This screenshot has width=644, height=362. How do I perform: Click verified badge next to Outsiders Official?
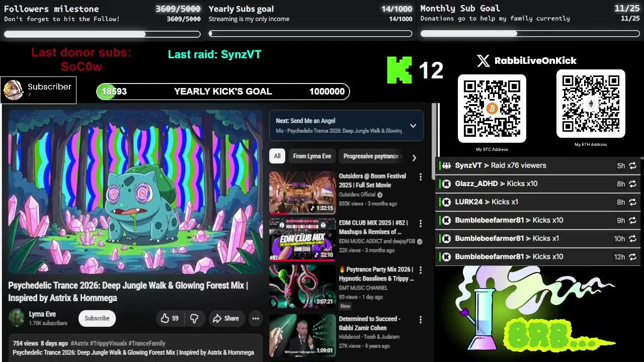pos(380,195)
